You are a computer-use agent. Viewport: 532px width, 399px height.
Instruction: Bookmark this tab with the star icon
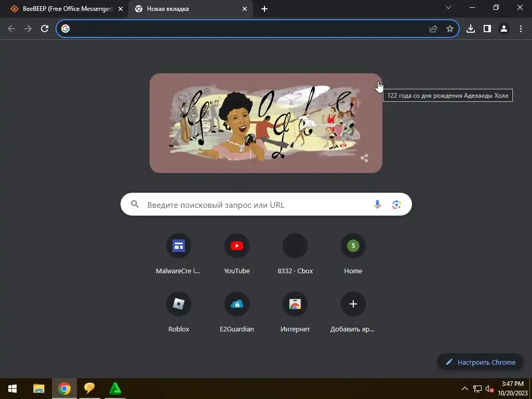pos(450,29)
